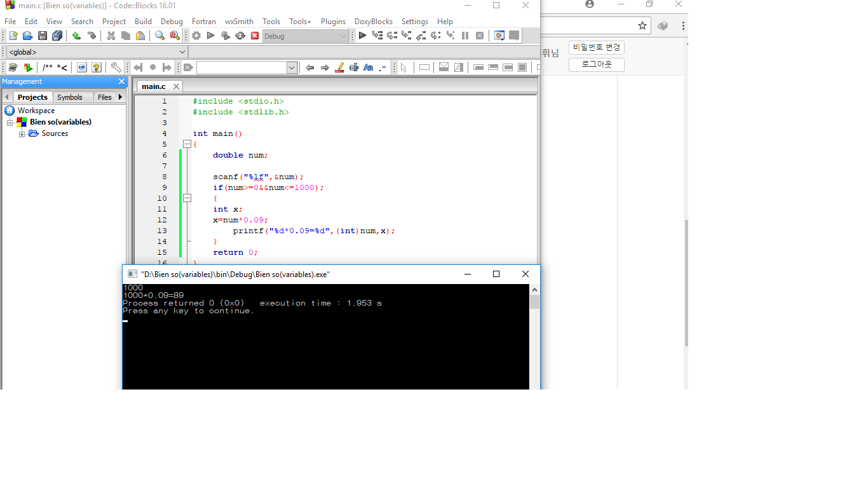Toggle regex search option icon

[x=383, y=67]
